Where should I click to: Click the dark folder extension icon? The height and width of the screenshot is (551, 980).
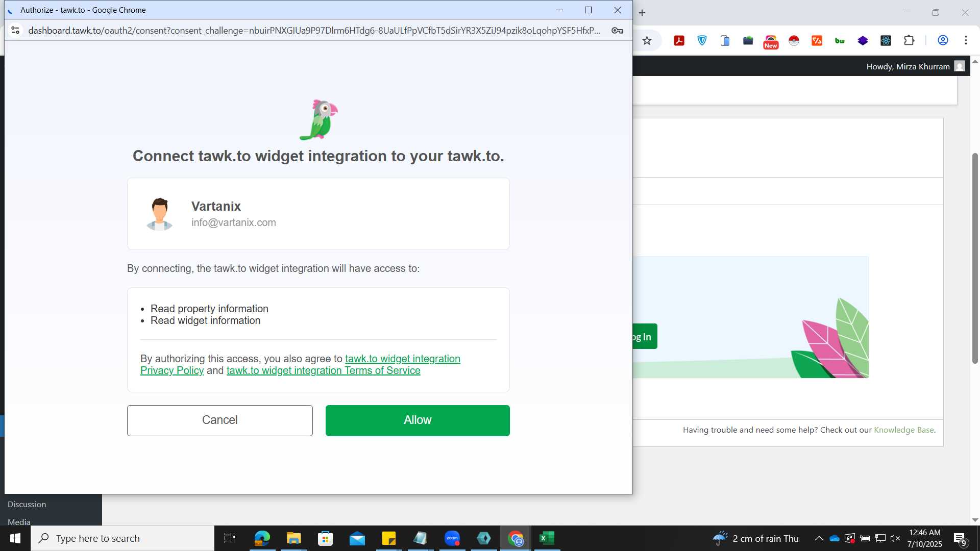tap(748, 40)
